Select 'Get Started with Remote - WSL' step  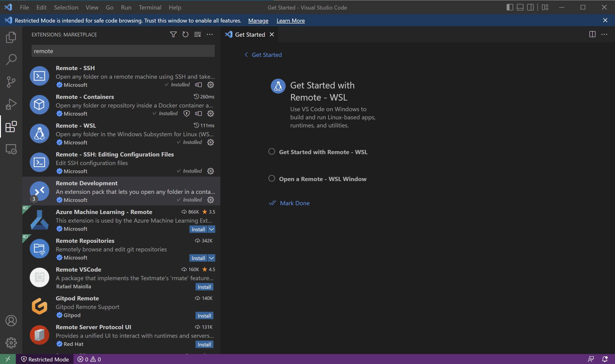pos(323,152)
